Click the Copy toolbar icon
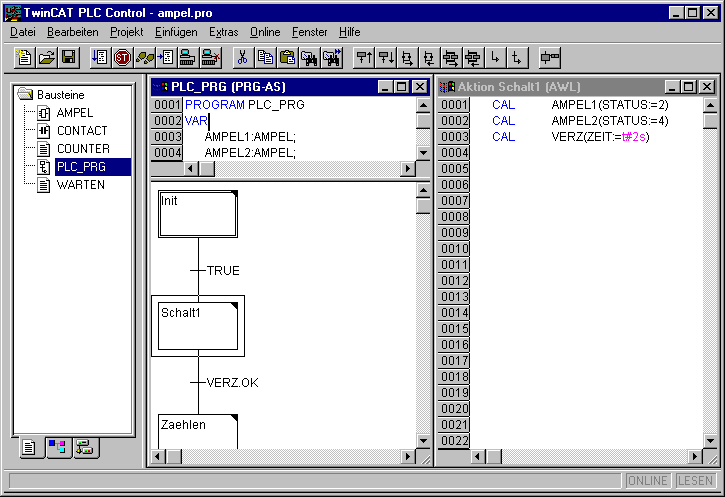 click(264, 58)
